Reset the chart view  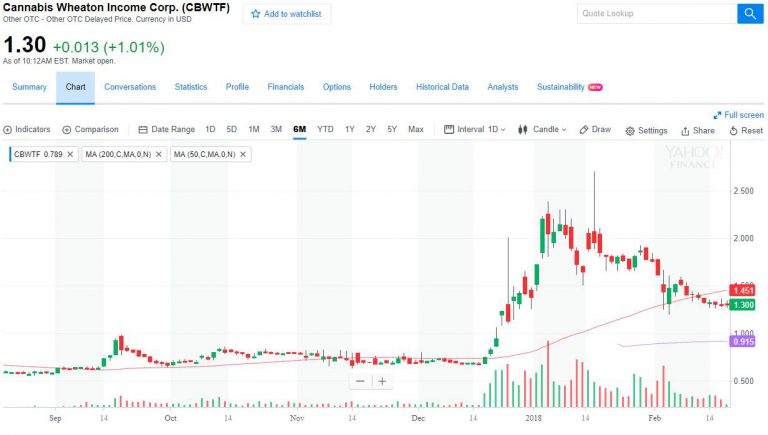click(x=745, y=131)
